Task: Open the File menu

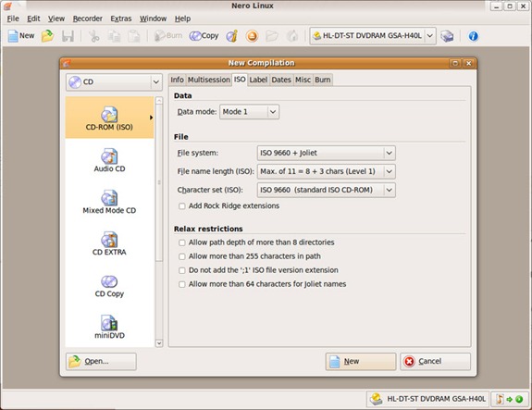Action: [13, 19]
